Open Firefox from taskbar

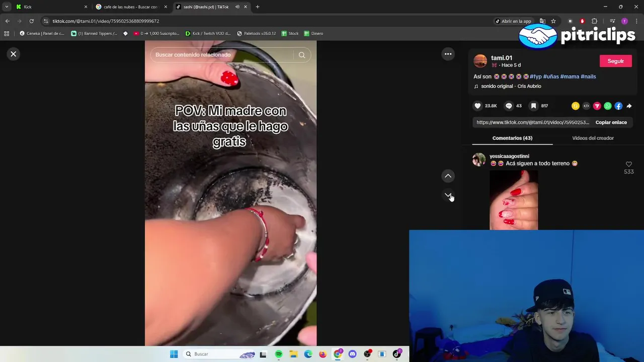click(x=323, y=354)
